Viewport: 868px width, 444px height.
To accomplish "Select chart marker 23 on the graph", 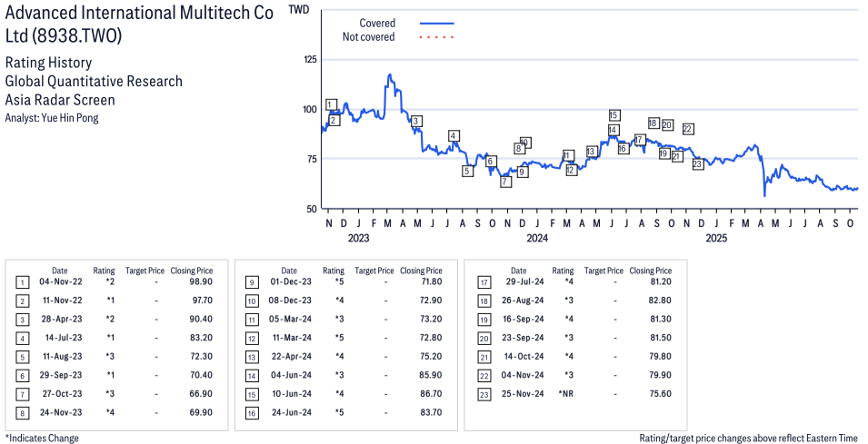I will [x=697, y=164].
